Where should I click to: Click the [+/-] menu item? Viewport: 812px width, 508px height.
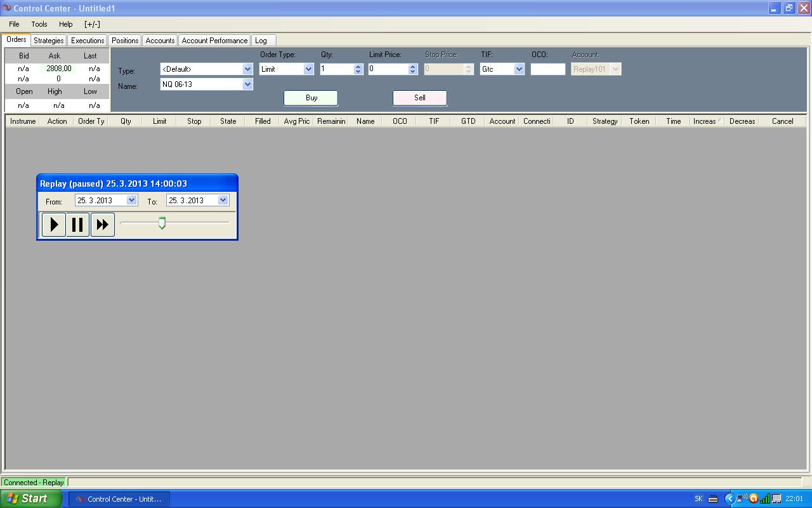(92, 24)
